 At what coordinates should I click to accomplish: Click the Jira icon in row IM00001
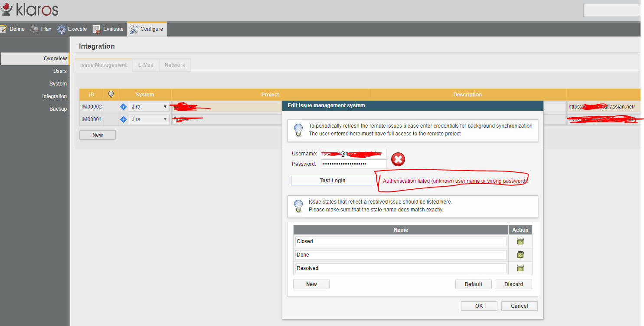[123, 119]
